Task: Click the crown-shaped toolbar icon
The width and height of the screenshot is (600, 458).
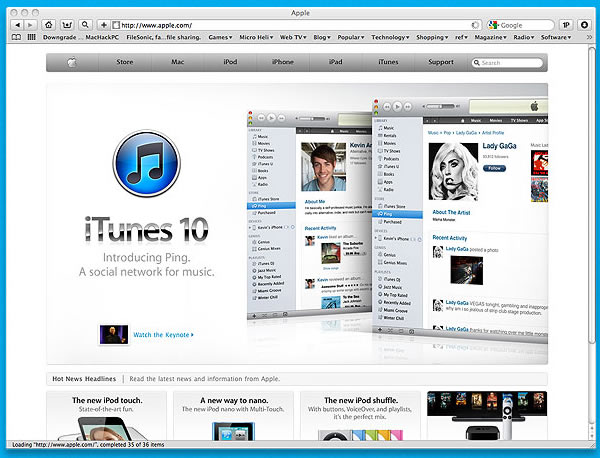Action: coord(67,25)
